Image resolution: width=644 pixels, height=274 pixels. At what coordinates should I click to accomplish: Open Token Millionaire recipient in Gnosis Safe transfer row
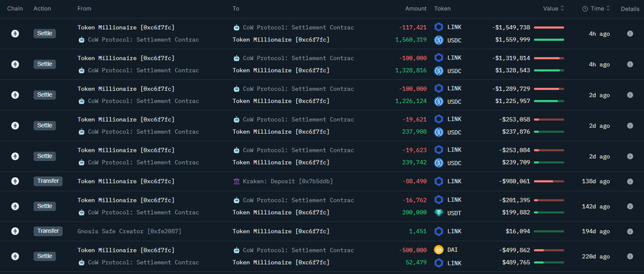[281, 231]
